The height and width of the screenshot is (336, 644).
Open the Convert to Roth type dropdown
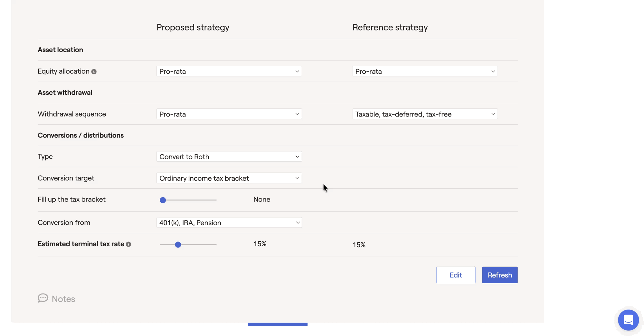tap(229, 157)
